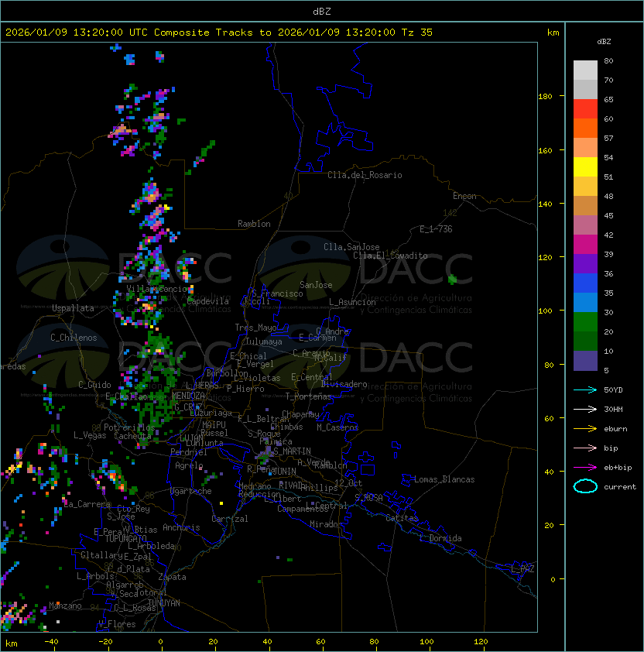Click the 'L_Asuncion' map label
This screenshot has width=644, height=652.
352,302
